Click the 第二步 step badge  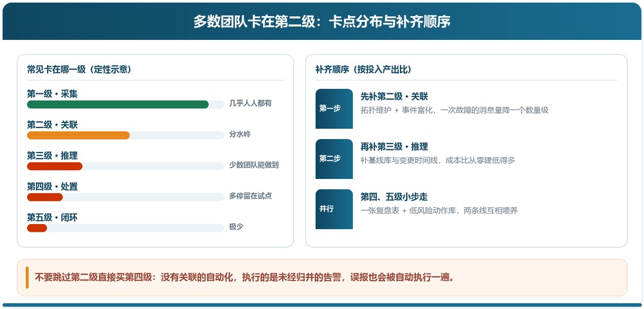pyautogui.click(x=334, y=159)
